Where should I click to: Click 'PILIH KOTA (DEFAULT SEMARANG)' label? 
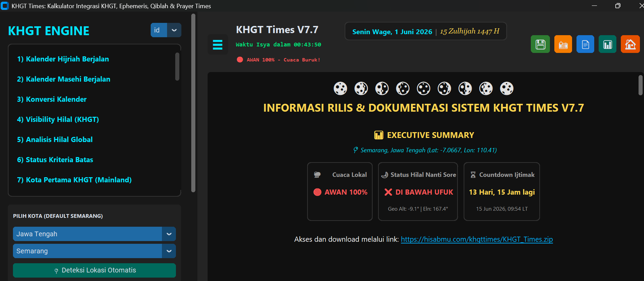58,216
